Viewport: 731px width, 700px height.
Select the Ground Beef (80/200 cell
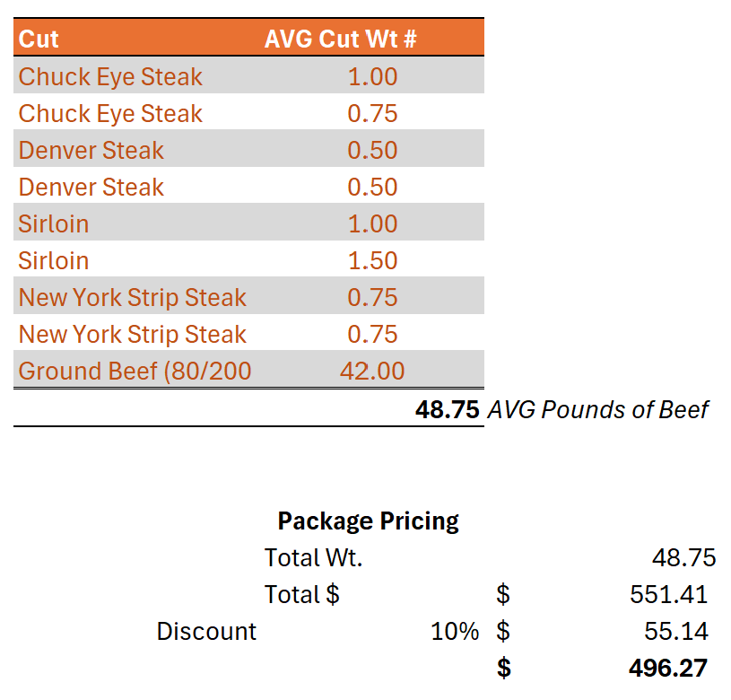click(x=135, y=372)
